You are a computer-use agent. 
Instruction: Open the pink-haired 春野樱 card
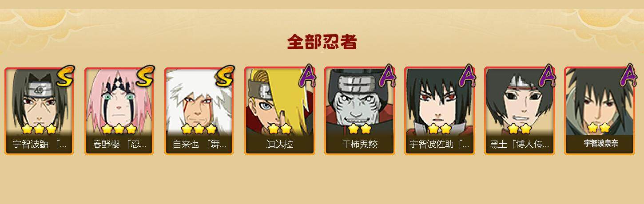[119, 111]
